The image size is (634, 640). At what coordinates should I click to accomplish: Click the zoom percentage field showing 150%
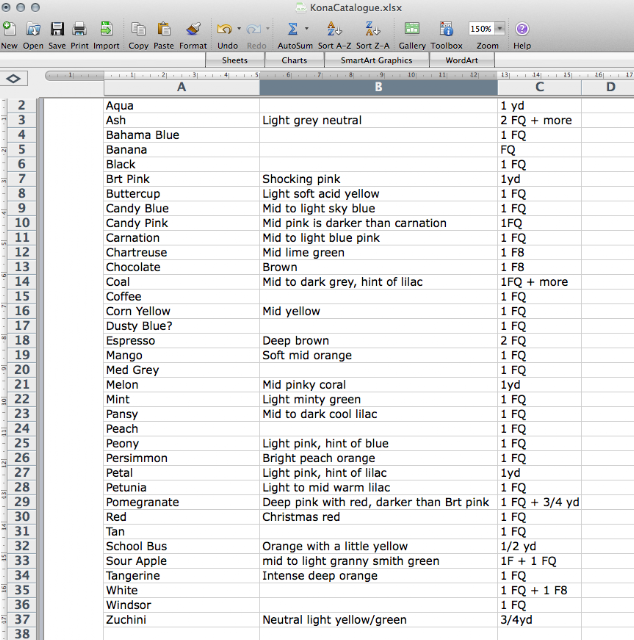tap(481, 29)
